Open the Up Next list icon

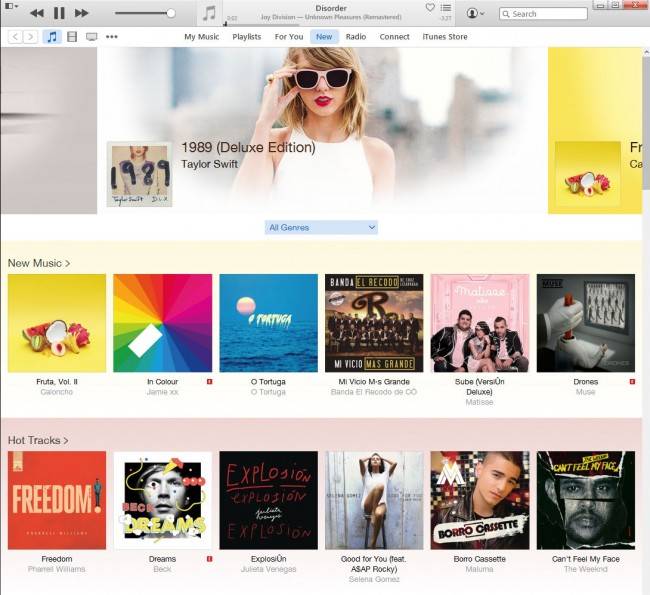[x=446, y=7]
